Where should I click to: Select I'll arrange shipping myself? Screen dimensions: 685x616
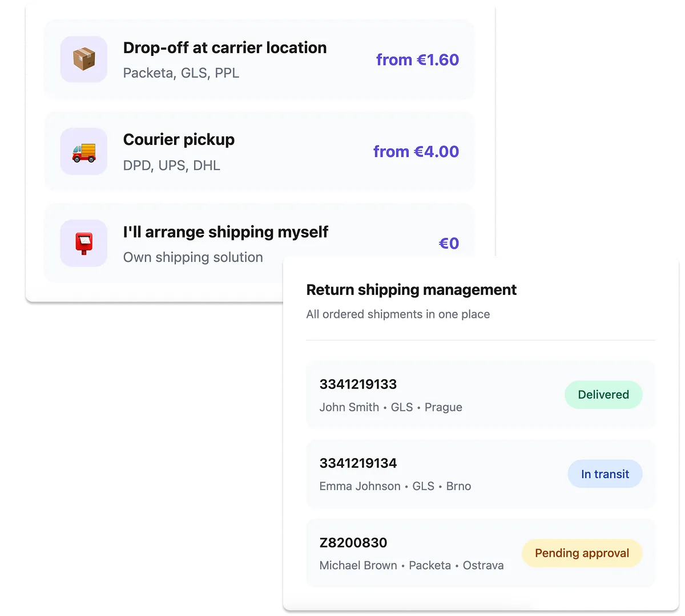pyautogui.click(x=225, y=232)
